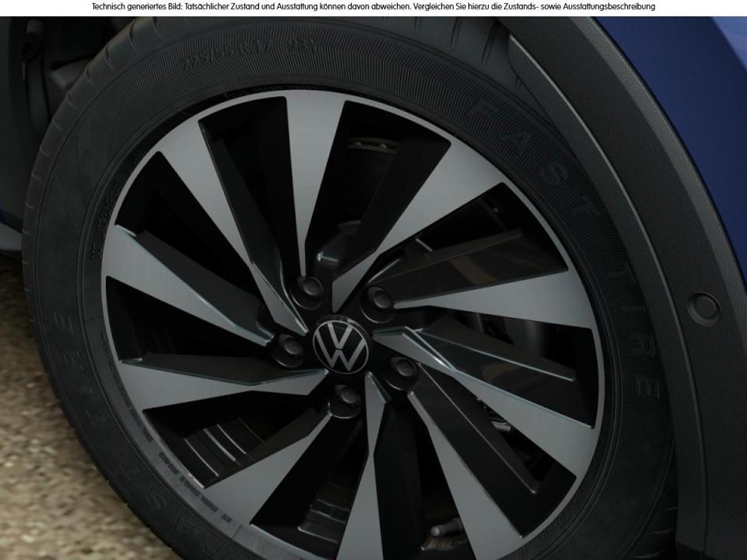This screenshot has height=560, width=747.
Task: Click the round parking sensor on wheel arch
Action: pyautogui.click(x=704, y=308)
